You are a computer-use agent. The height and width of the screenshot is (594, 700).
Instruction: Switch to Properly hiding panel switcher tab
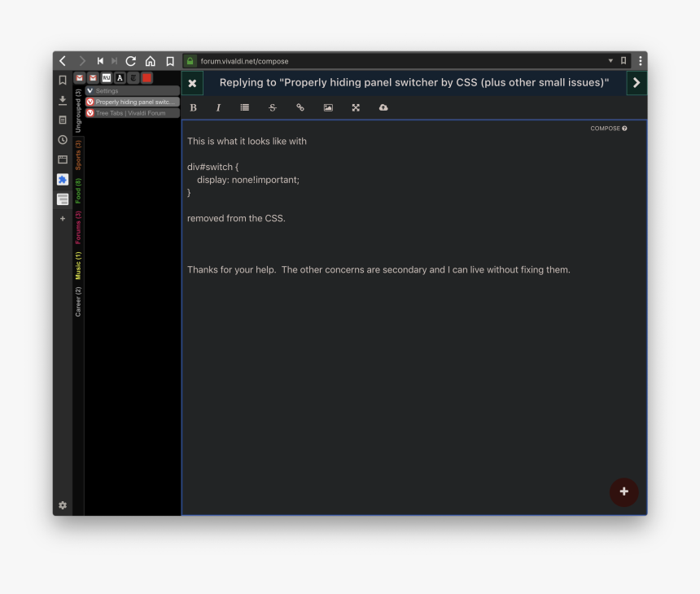[132, 102]
